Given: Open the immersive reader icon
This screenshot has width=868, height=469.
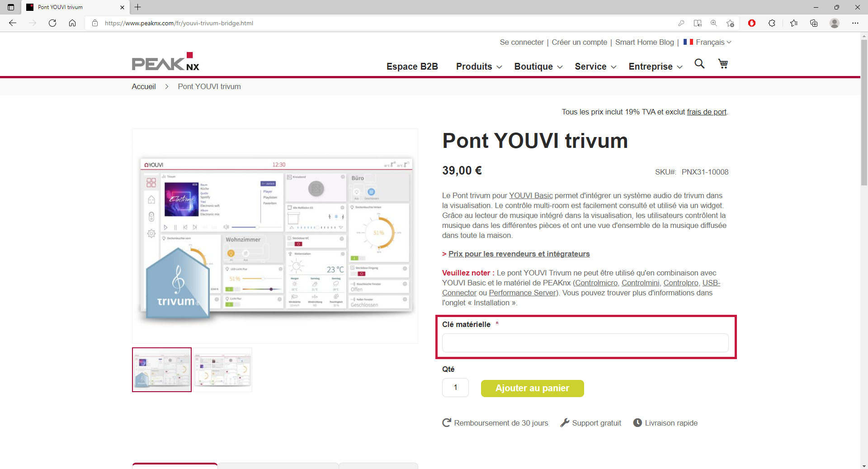Looking at the screenshot, I should coord(698,23).
